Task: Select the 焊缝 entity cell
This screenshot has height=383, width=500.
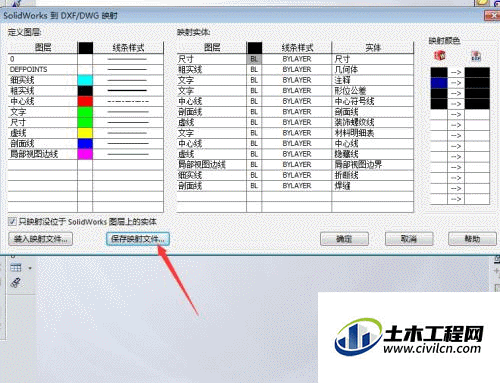Action: 373,186
